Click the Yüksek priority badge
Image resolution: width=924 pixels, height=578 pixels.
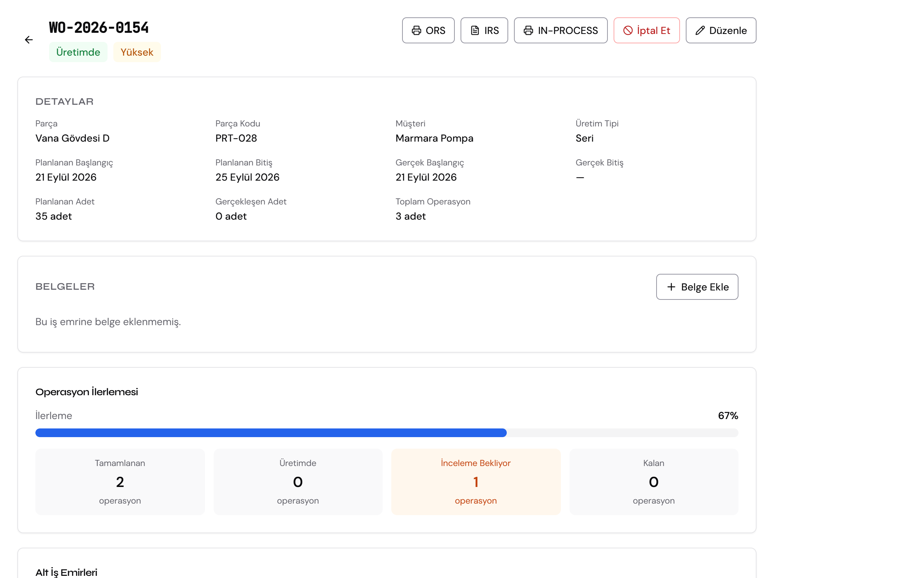coord(137,52)
